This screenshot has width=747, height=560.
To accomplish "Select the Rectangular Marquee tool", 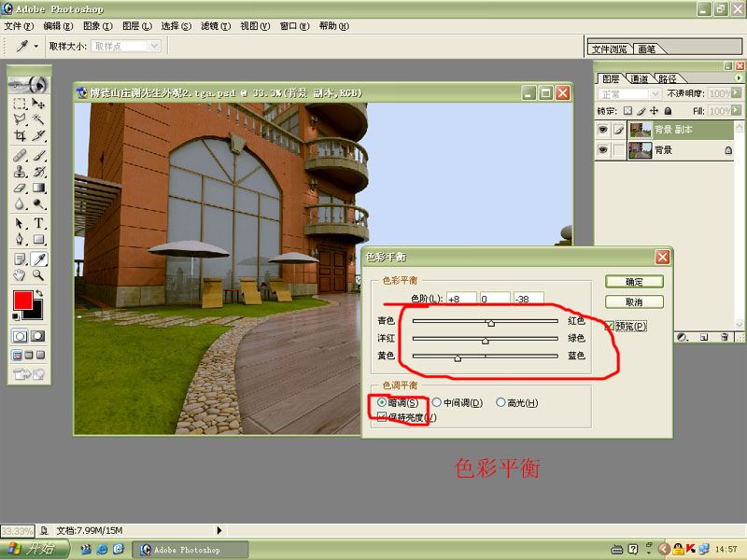I will [20, 104].
